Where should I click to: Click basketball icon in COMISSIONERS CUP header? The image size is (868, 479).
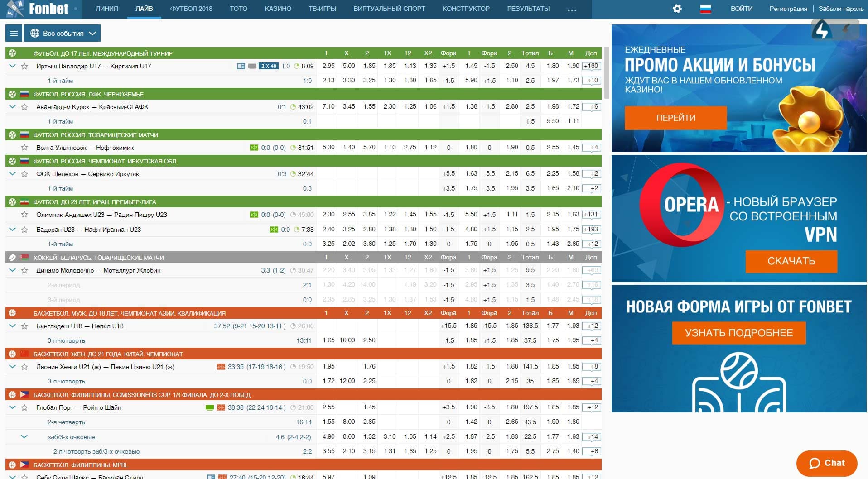(x=12, y=394)
